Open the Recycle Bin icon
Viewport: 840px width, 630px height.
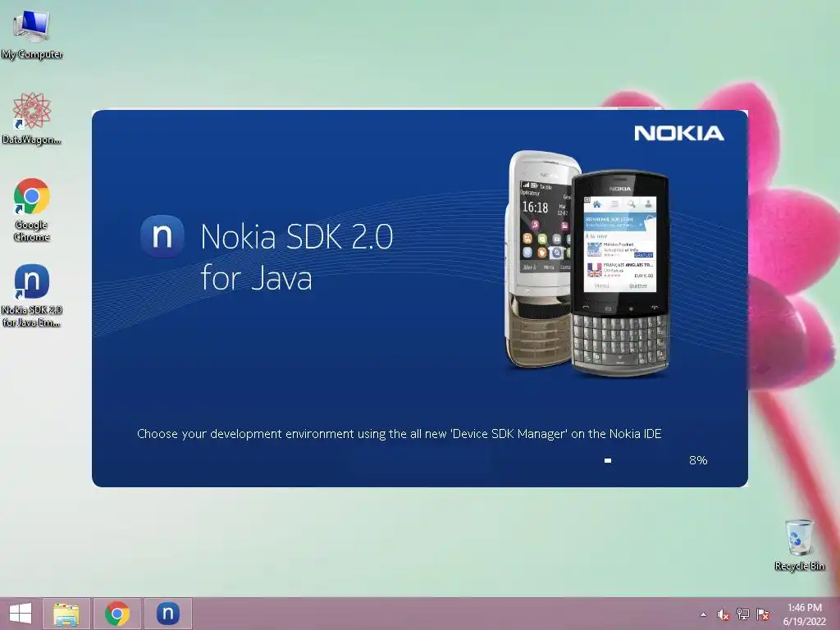799,545
